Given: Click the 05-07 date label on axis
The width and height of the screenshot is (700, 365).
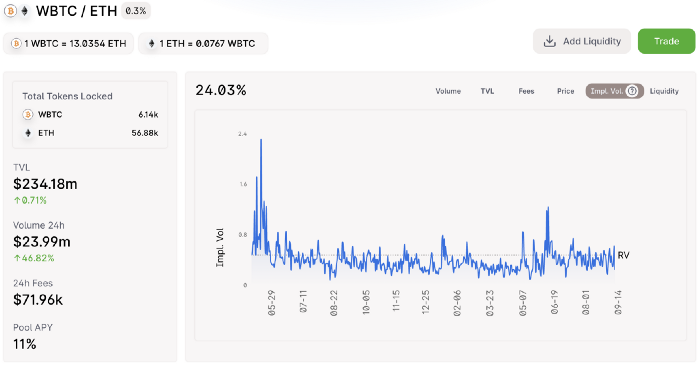Looking at the screenshot, I should [x=522, y=303].
